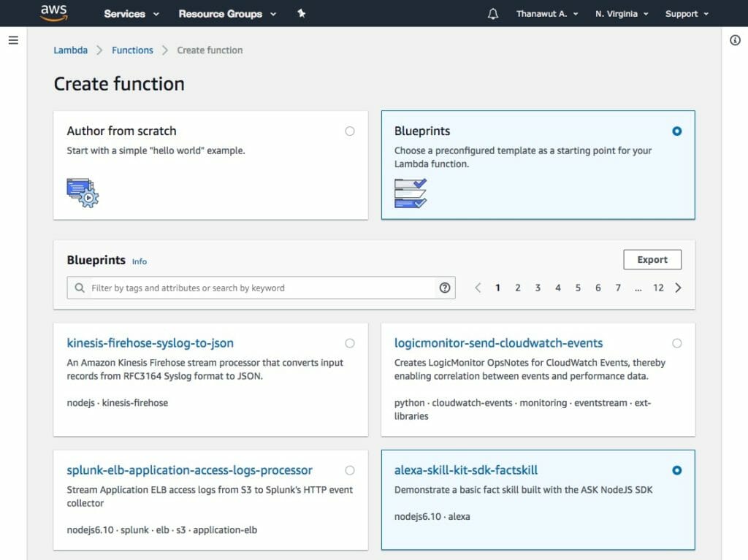
Task: Click the search magnifier icon in filter
Action: tap(80, 288)
